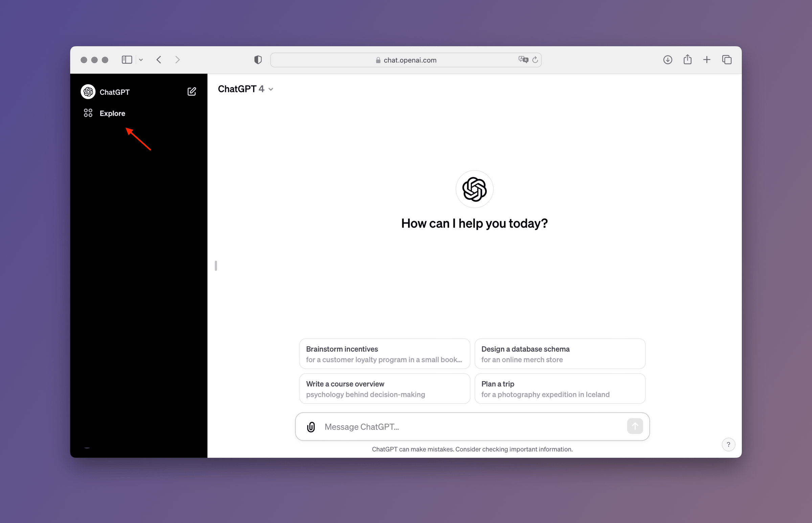This screenshot has height=523, width=812.
Task: Click the browser URL address bar
Action: [x=405, y=60]
